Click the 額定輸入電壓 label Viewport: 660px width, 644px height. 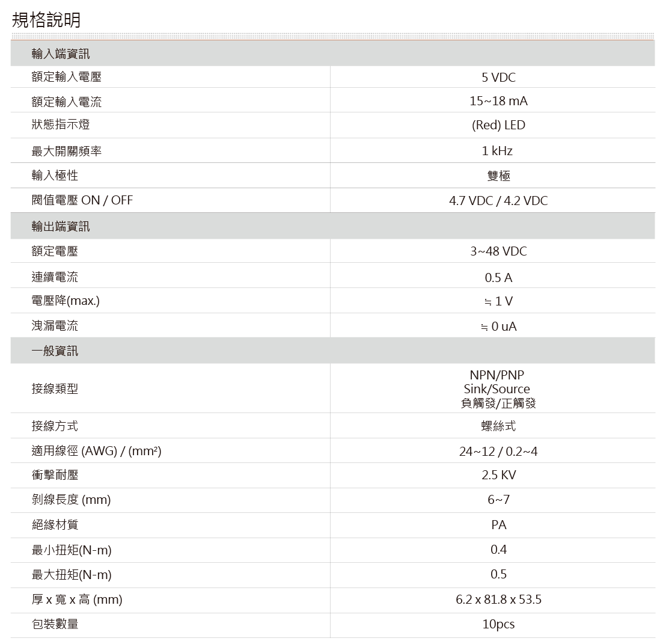click(x=67, y=76)
